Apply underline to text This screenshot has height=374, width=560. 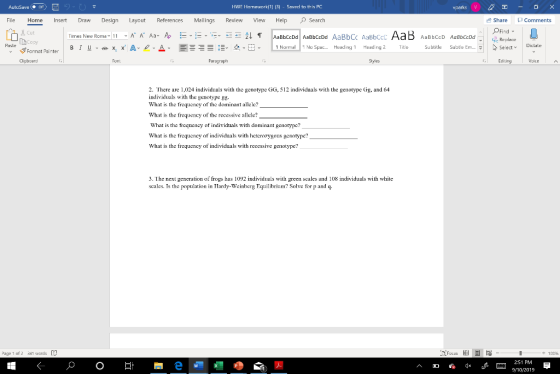point(89,48)
